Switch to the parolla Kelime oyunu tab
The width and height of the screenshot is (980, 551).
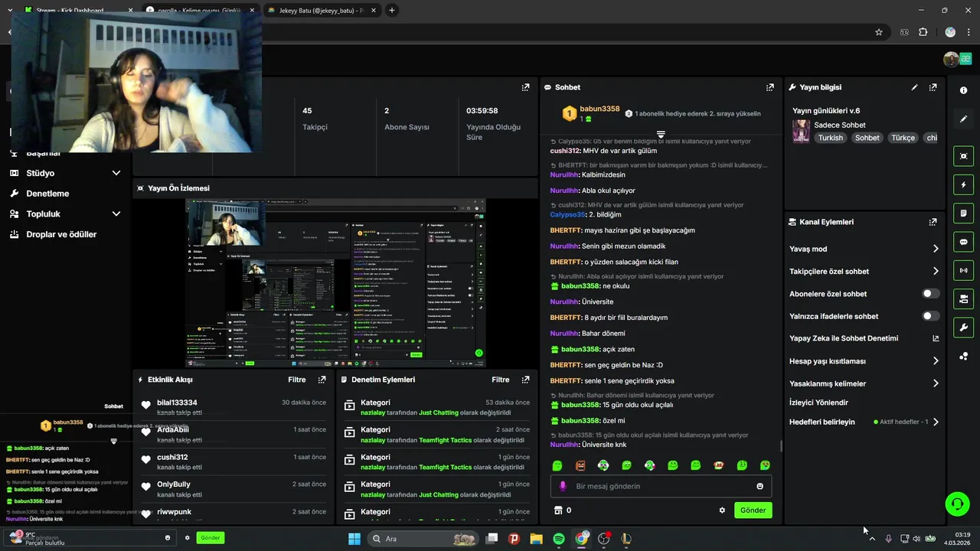click(201, 11)
